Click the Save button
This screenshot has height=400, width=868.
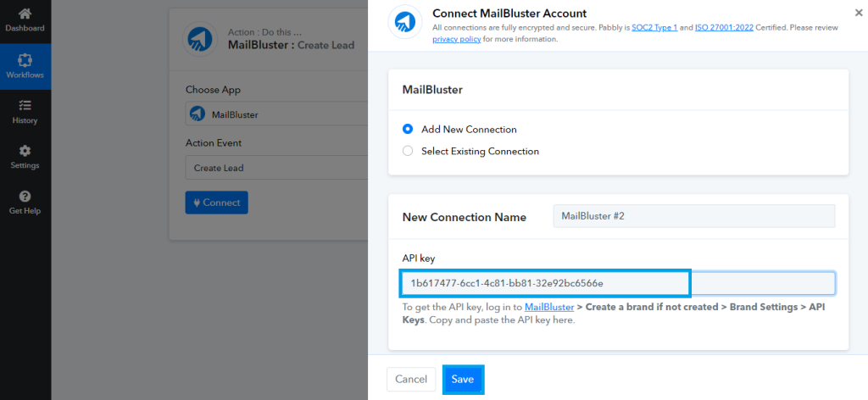[x=463, y=379]
